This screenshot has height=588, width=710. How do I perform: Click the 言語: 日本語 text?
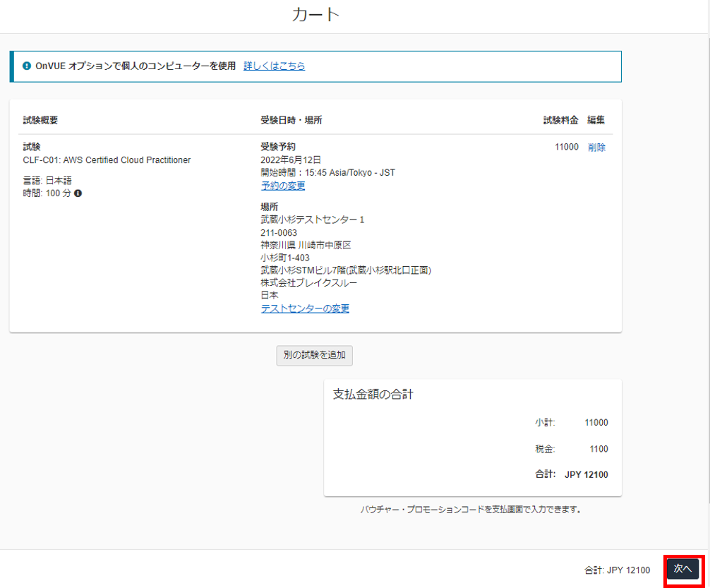(x=47, y=180)
